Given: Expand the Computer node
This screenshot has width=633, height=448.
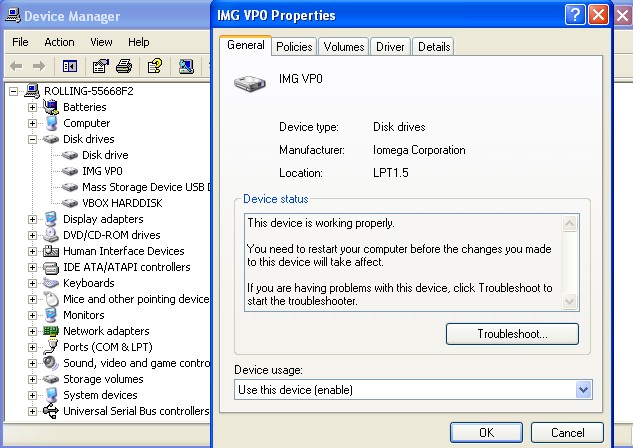Looking at the screenshot, I should (33, 124).
